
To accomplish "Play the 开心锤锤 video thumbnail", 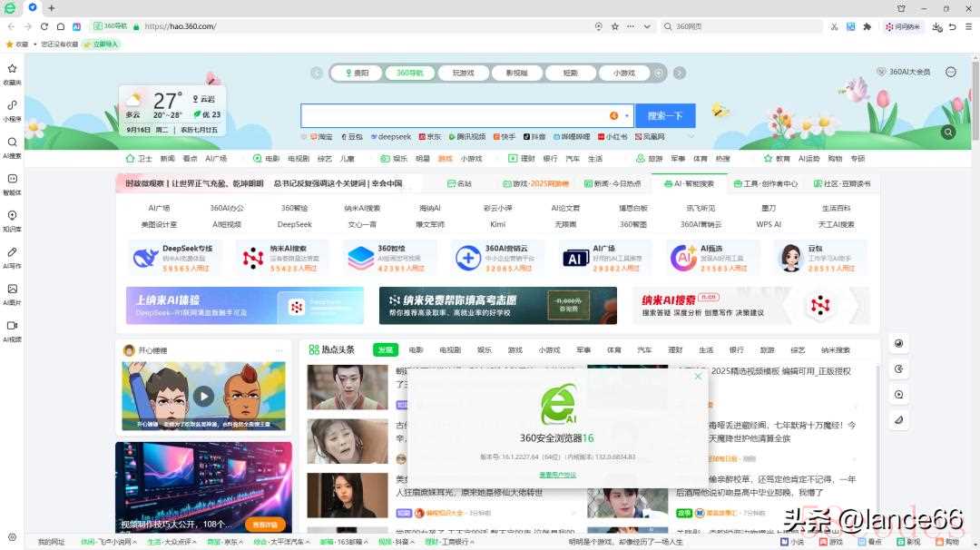I will tap(204, 396).
